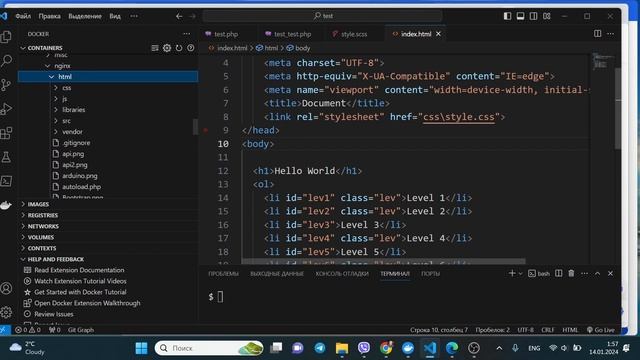Image resolution: width=640 pixels, height=360 pixels.
Task: Toggle primary side bar visibility
Action: tap(507, 16)
